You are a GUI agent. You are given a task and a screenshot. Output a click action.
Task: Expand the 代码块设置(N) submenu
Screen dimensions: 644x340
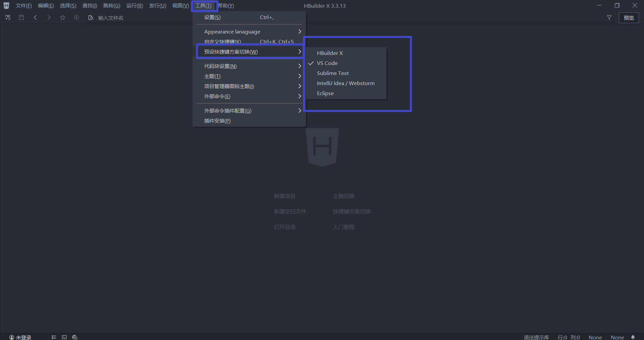point(249,66)
